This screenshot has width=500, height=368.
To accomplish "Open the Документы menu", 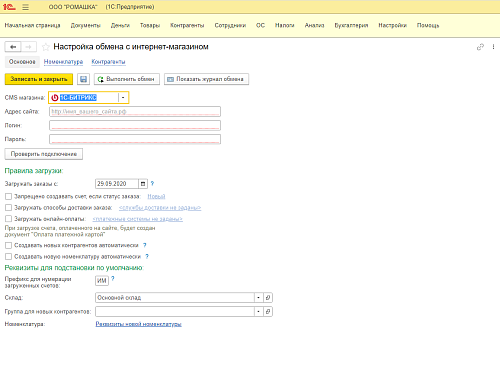I will pyautogui.click(x=85, y=25).
